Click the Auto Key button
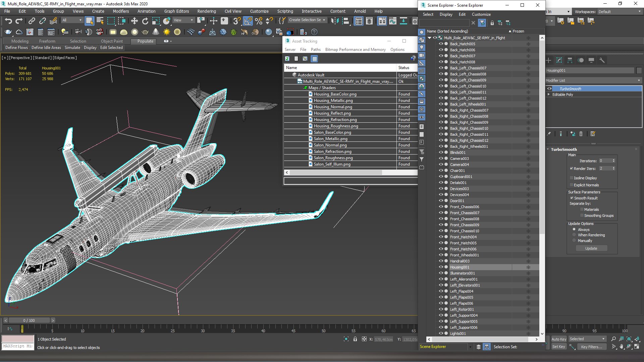The image size is (644, 362). [x=558, y=339]
